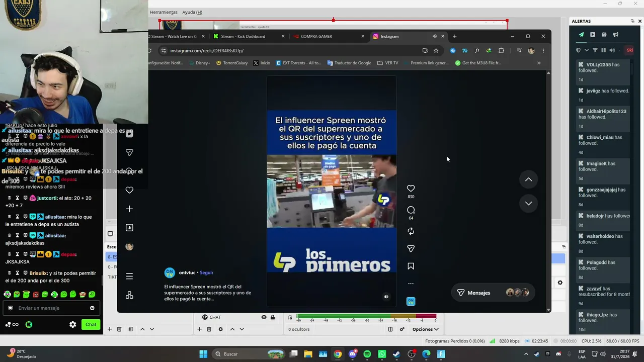Go to the next reel with down chevron

coord(528,203)
